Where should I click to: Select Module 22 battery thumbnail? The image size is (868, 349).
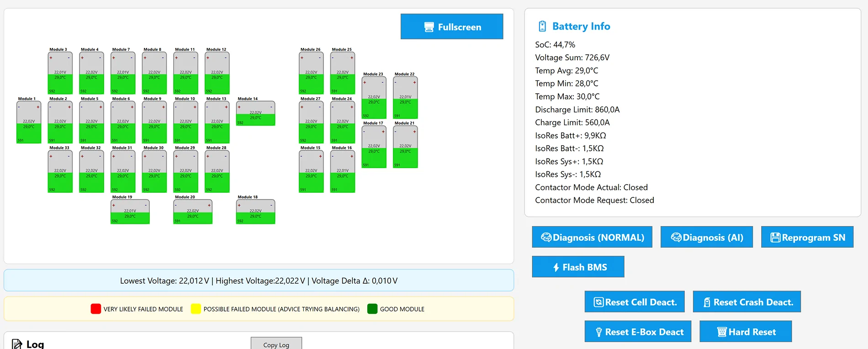tap(405, 98)
